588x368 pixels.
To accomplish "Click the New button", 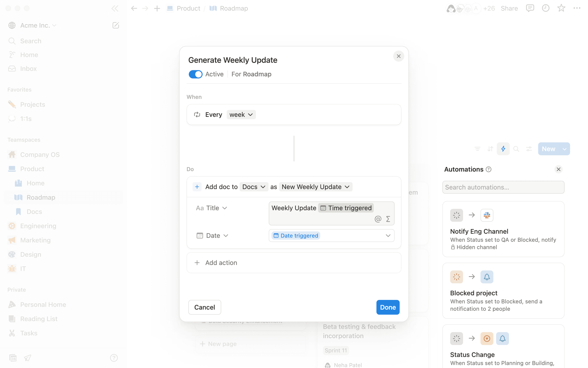I will [x=549, y=149].
